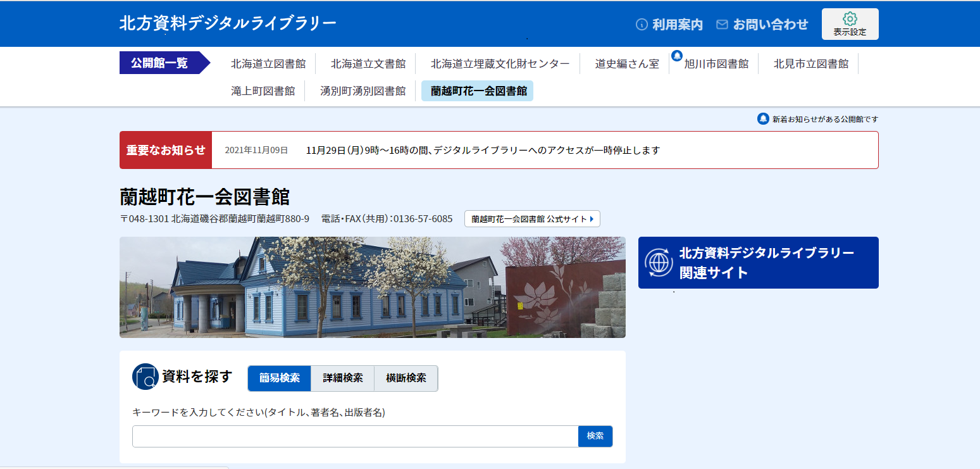
Task: Go to 道史編さん室 page
Action: 627,63
